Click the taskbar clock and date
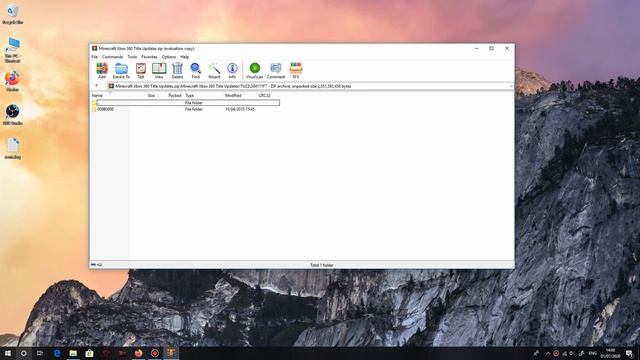The image size is (640, 360). [610, 353]
